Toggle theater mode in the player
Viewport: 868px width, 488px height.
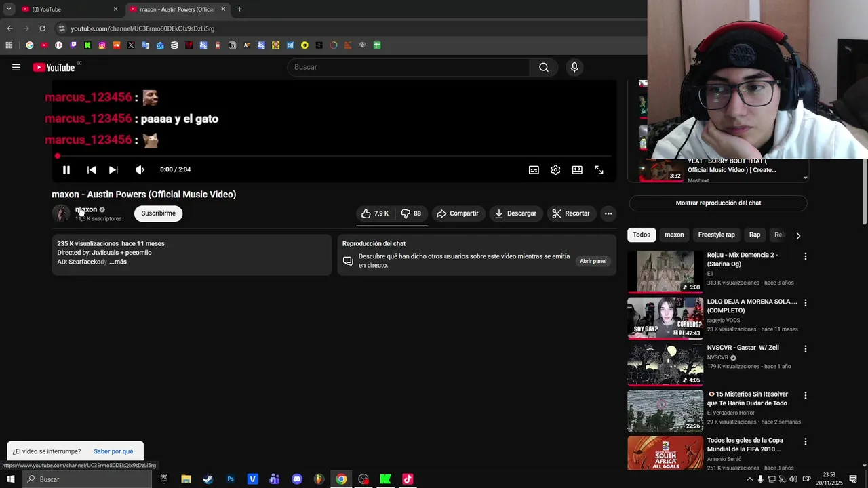point(577,170)
